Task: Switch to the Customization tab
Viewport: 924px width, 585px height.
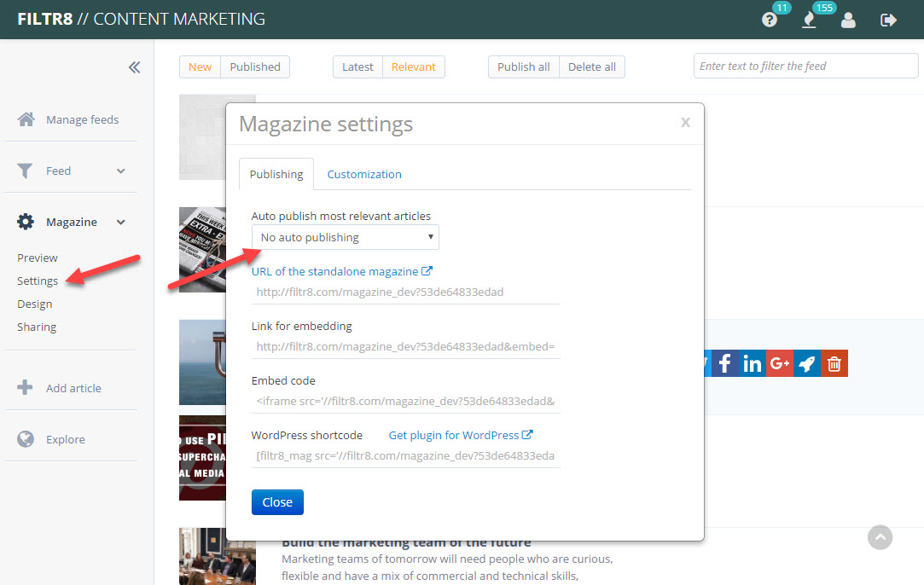Action: (x=364, y=174)
